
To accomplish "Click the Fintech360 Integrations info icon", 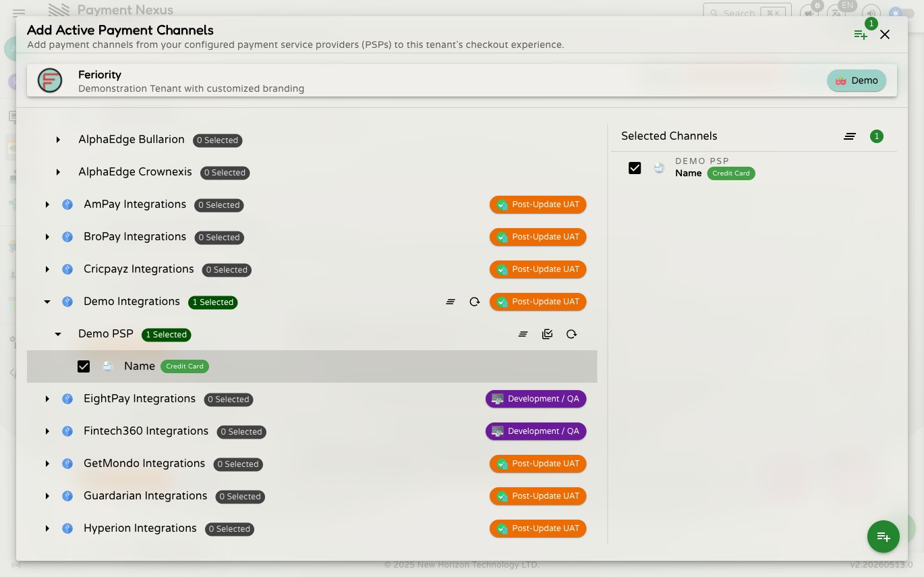I will (67, 431).
